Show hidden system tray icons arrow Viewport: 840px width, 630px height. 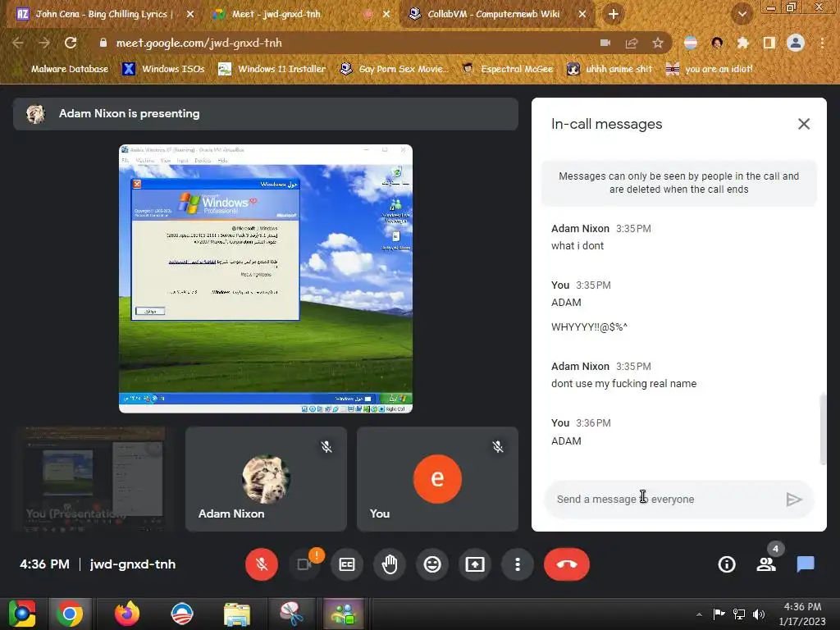(699, 614)
